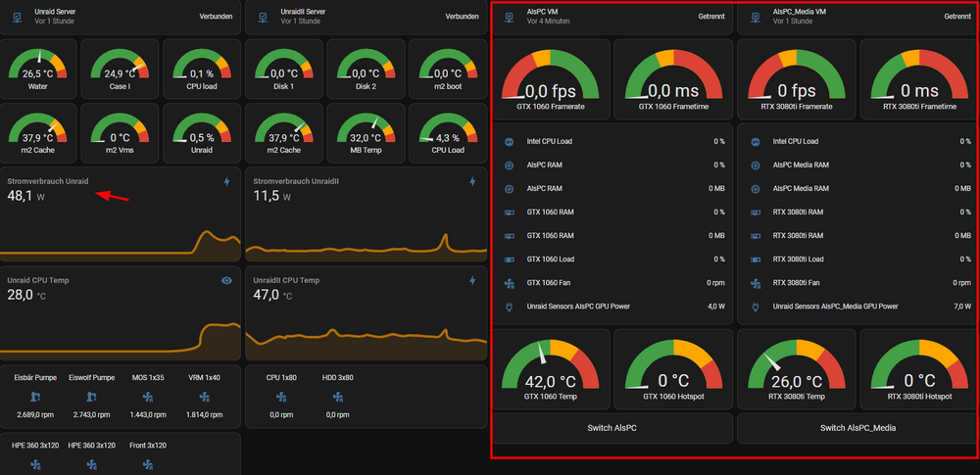Click the RTX 3080ti Fan row icon
The height and width of the screenshot is (475, 980).
755,283
